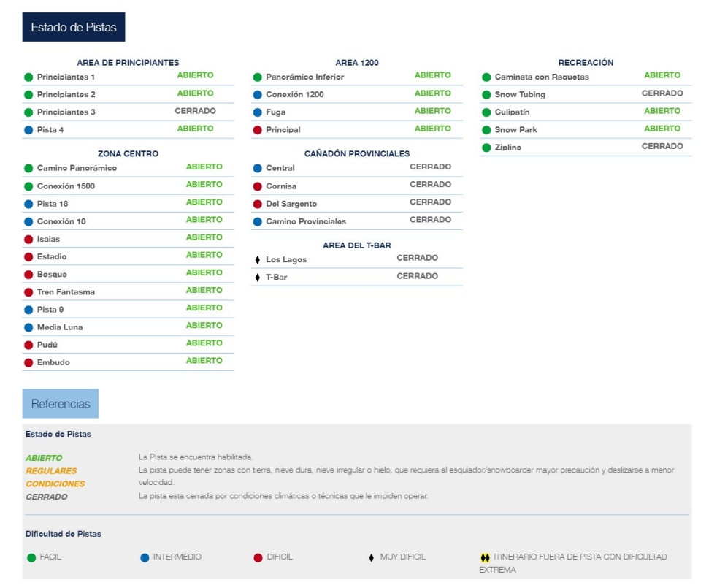Select the Bosque trail name
Screen dimensions: 717x588
[52, 275]
